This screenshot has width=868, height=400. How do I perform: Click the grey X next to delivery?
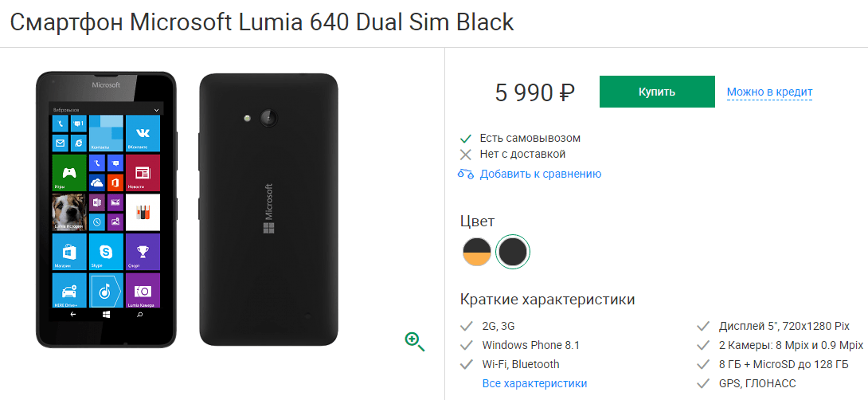pos(466,155)
